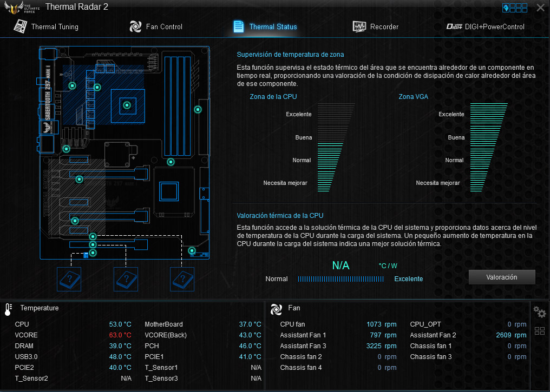The image size is (550, 392).
Task: Click the Zona VGA rating gauge
Action: [x=489, y=148]
